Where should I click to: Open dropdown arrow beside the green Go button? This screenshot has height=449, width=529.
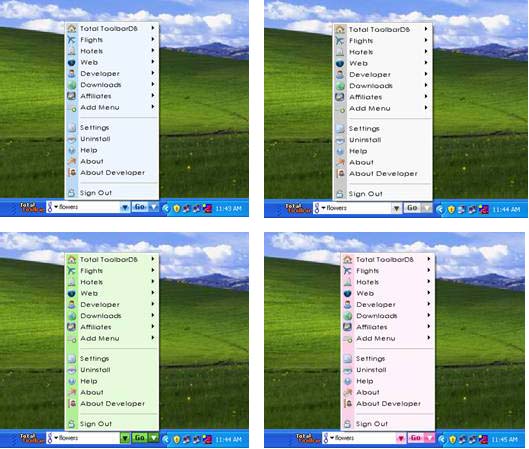(x=154, y=438)
